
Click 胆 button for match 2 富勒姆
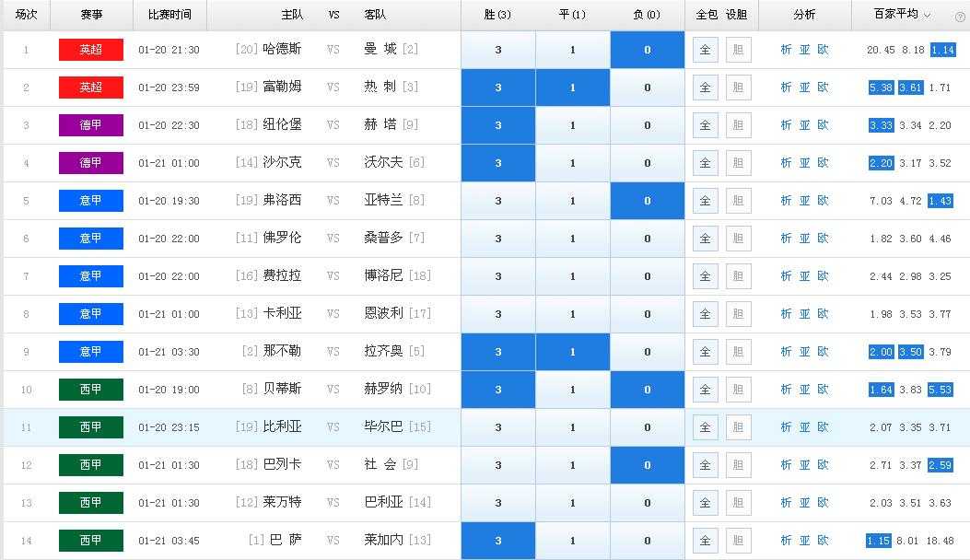(x=738, y=87)
